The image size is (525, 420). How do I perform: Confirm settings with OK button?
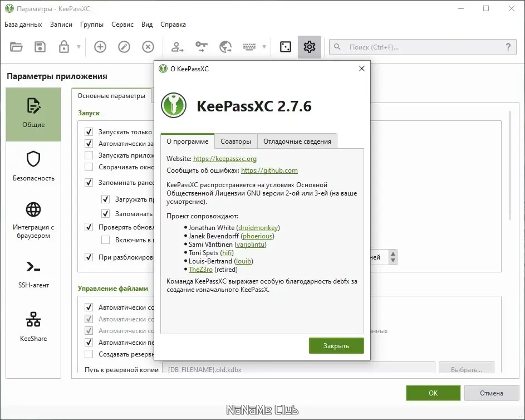click(433, 393)
